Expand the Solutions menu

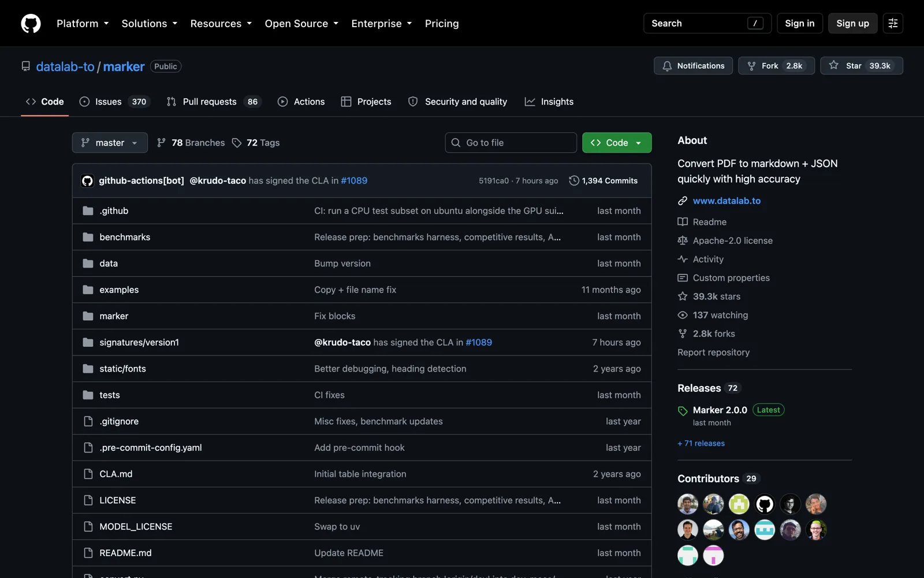[150, 24]
